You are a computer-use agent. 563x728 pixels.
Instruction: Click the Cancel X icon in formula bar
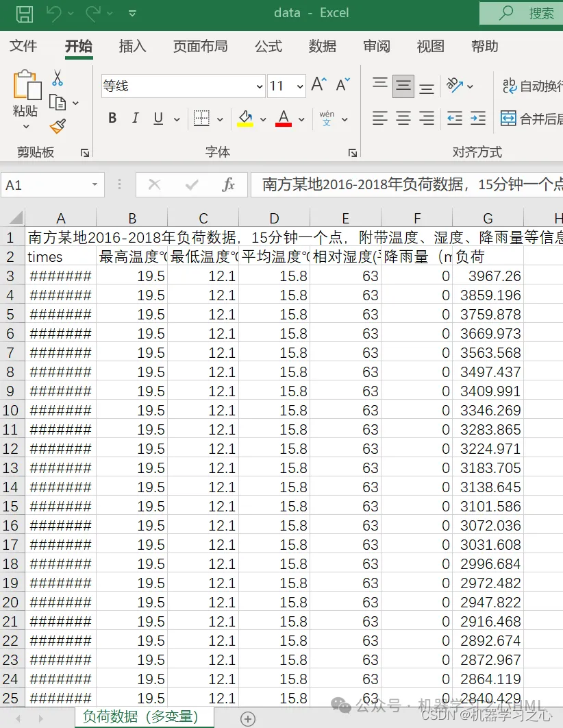[154, 185]
